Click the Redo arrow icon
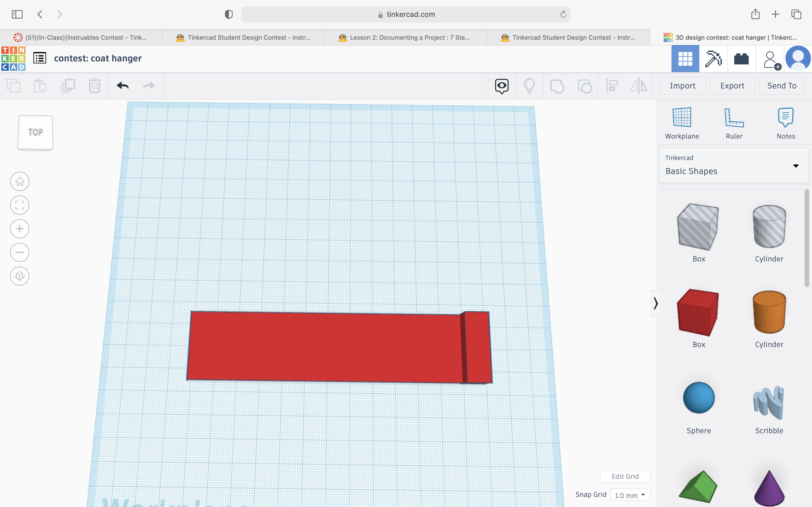The width and height of the screenshot is (812, 507). [x=149, y=85]
